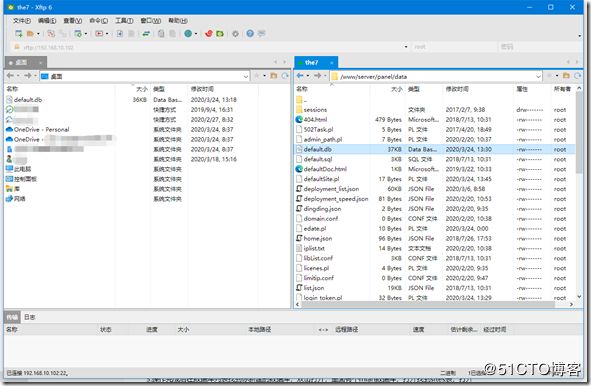This screenshot has height=386, width=591.
Task: Launch Xshell via red bird icon
Action: (209, 34)
